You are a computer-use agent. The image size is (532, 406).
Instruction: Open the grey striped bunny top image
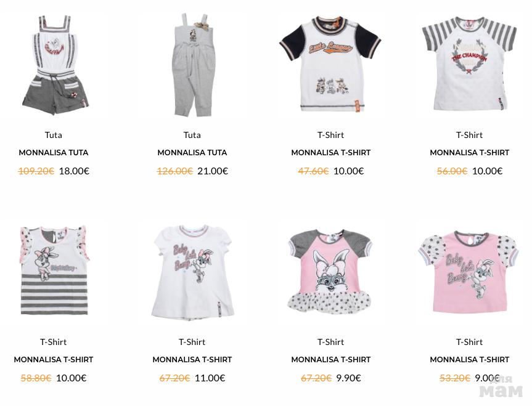pos(54,270)
